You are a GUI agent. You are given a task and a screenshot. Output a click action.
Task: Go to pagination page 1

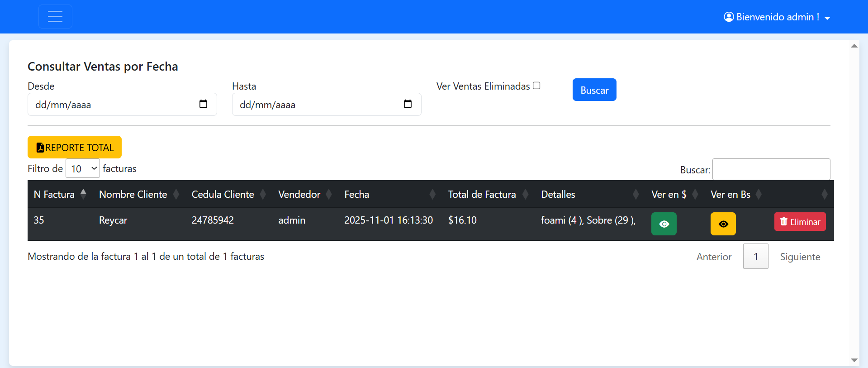point(755,257)
